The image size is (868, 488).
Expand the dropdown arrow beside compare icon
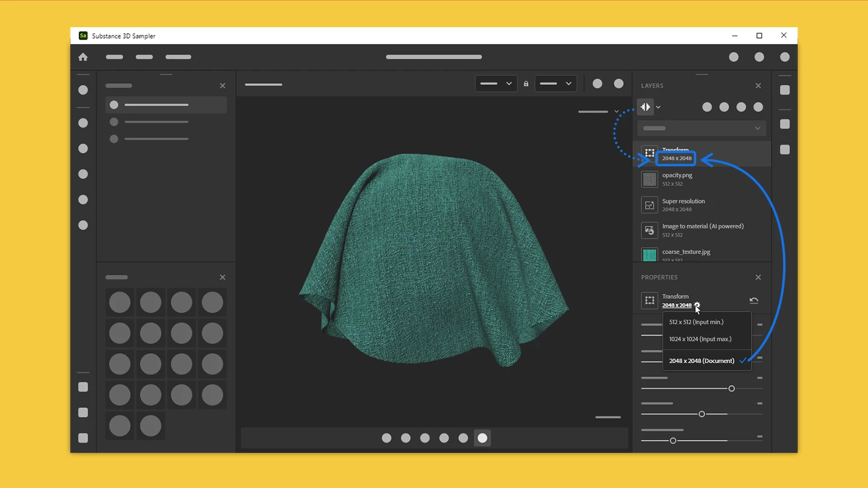click(658, 107)
